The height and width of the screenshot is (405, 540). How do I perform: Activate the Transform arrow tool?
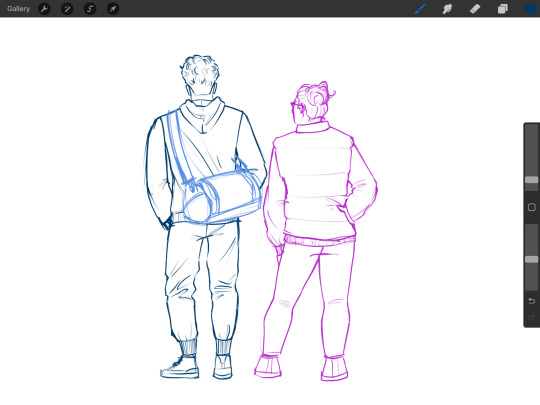pos(113,9)
